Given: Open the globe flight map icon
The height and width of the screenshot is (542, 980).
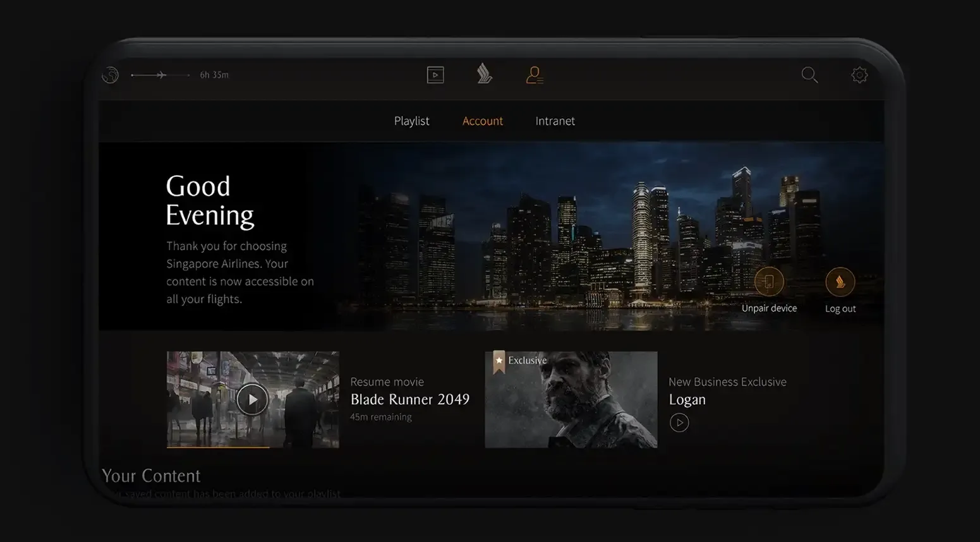Looking at the screenshot, I should [111, 75].
